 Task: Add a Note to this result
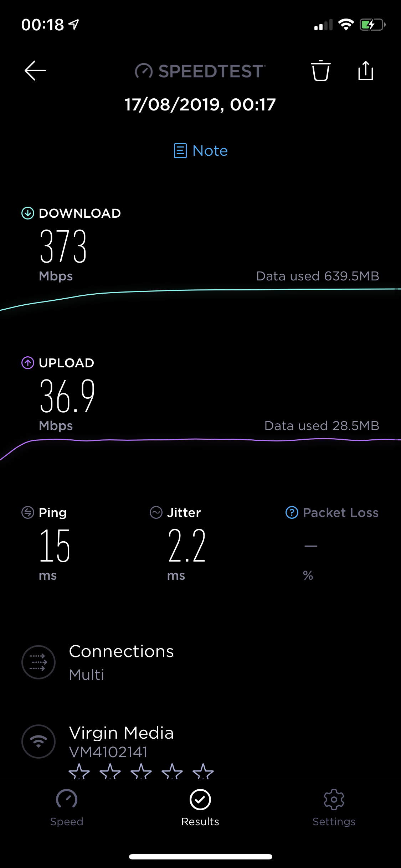pyautogui.click(x=200, y=151)
